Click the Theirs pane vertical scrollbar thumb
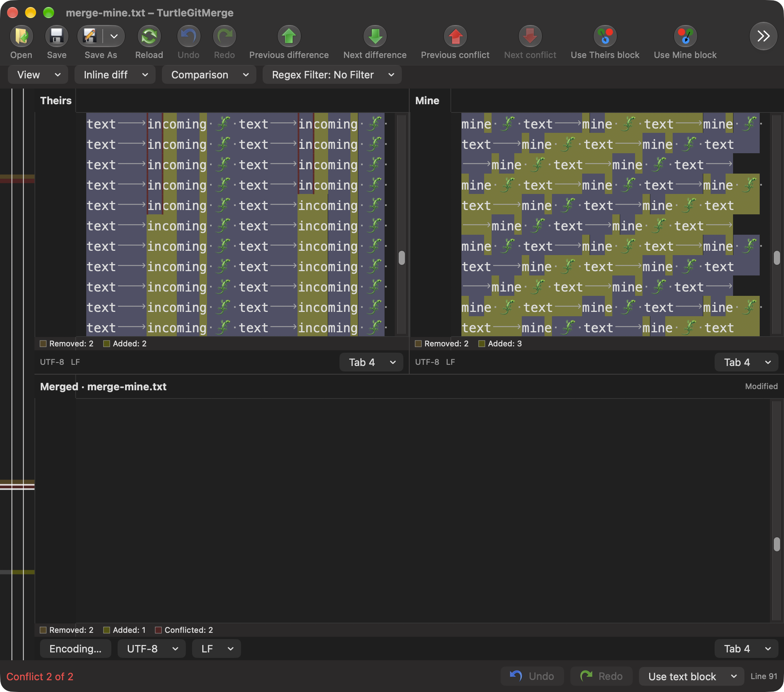The width and height of the screenshot is (784, 692). 401,258
